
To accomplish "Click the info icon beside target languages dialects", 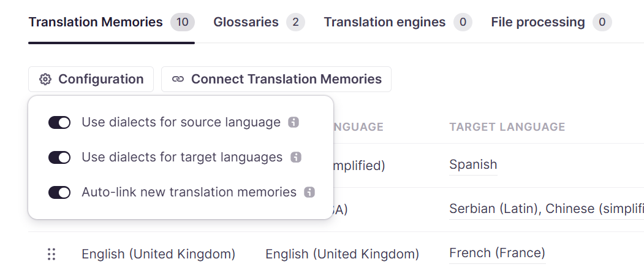I will click(296, 157).
